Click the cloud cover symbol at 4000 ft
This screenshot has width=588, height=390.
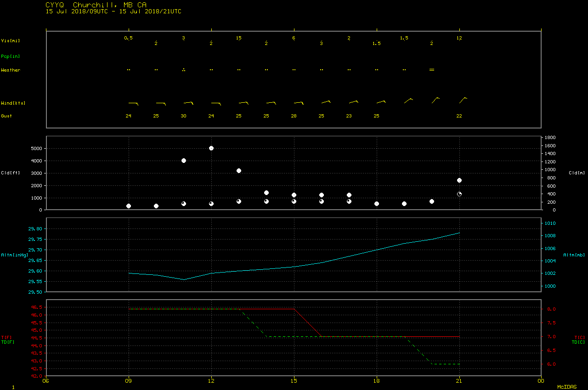click(x=184, y=161)
